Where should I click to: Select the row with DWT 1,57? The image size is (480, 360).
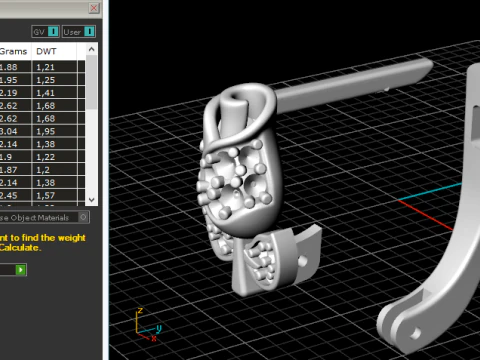[42, 195]
